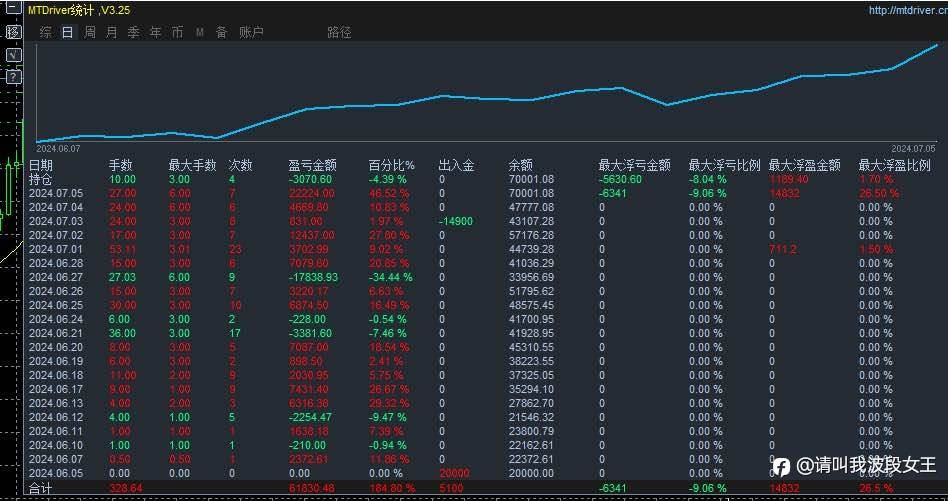Open the 周 weekly statistics tab
Viewport: 948px width, 501px height.
(89, 33)
